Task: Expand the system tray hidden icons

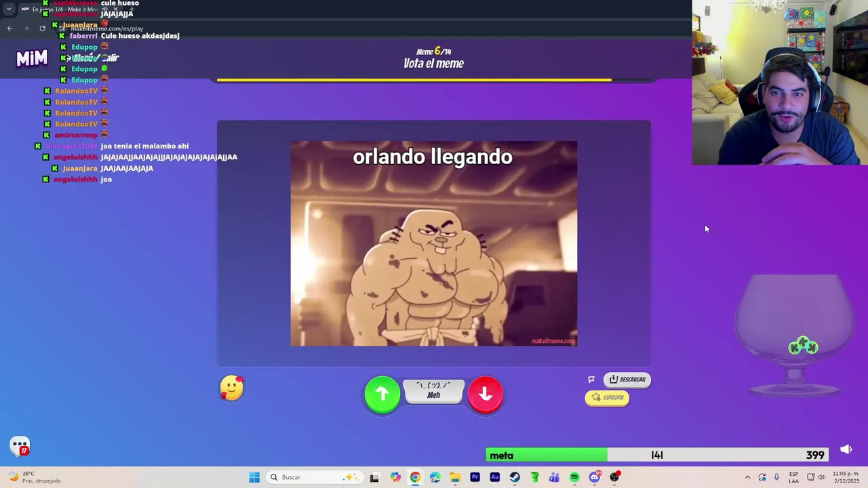Action: click(x=747, y=477)
